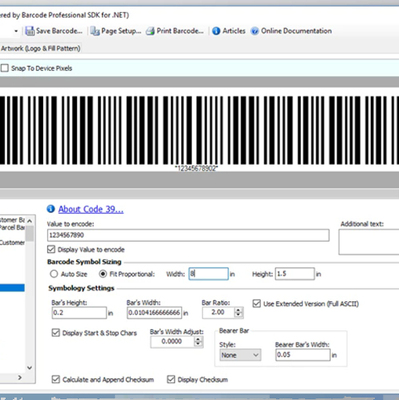Click the Page Setup icon

coord(95,31)
